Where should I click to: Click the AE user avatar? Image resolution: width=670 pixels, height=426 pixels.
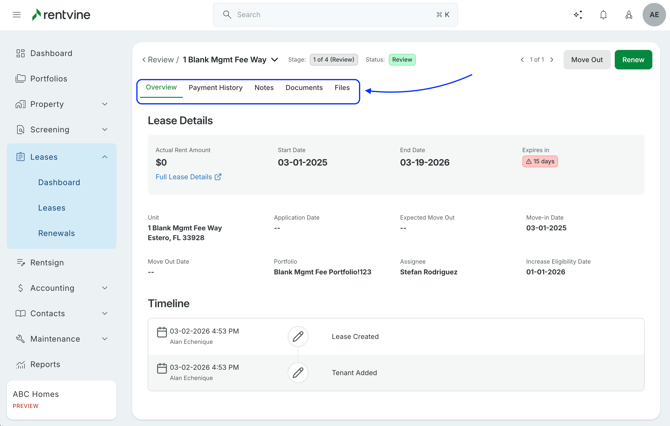click(x=654, y=15)
